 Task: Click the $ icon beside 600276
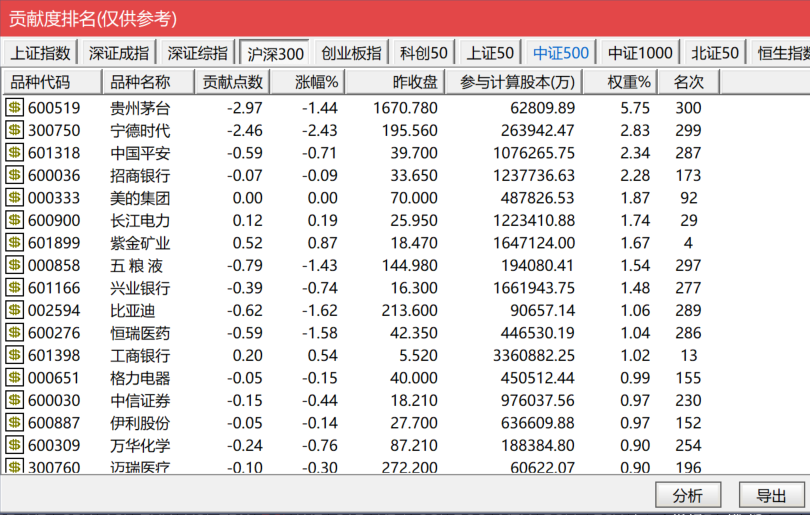click(x=14, y=332)
